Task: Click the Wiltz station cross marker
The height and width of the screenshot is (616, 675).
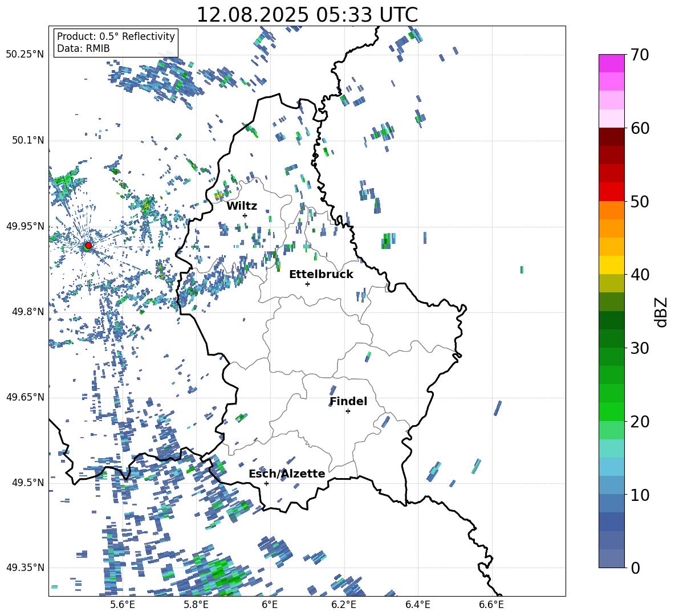Action: pyautogui.click(x=245, y=215)
